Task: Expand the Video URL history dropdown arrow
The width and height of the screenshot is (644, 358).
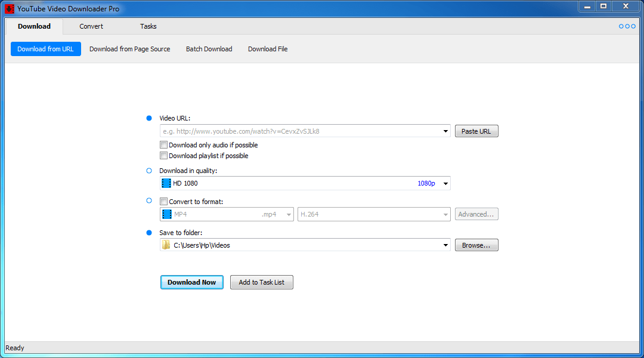Action: (445, 131)
